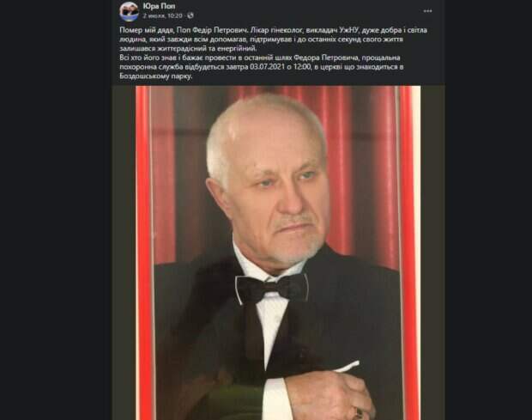
Task: Click the white shirt cuff in the photo
Action: [276, 399]
